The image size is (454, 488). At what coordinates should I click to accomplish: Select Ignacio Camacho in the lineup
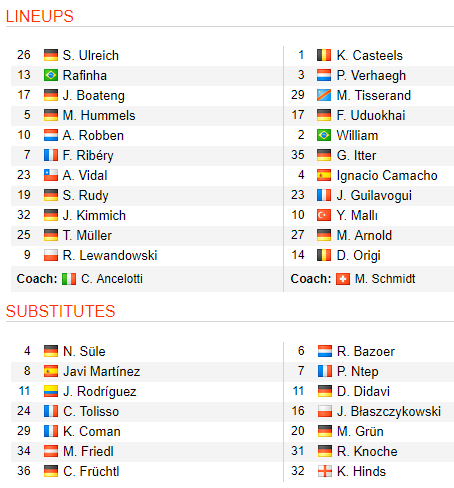coord(387,176)
